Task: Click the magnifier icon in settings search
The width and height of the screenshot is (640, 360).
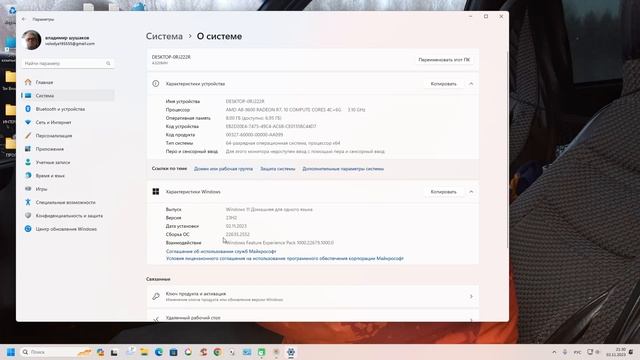Action: click(x=108, y=63)
